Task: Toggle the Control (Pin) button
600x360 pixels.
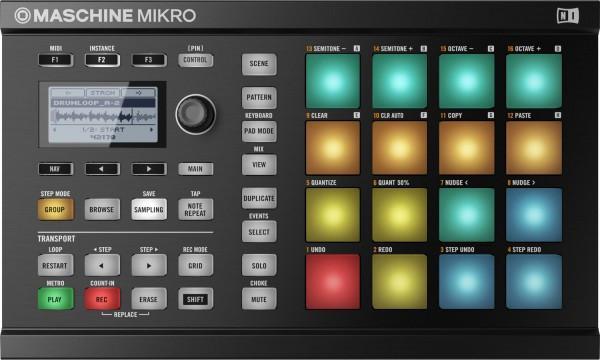Action: click(x=195, y=60)
